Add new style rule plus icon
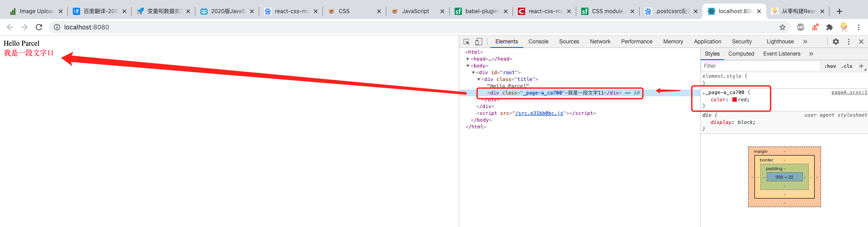 click(x=861, y=66)
